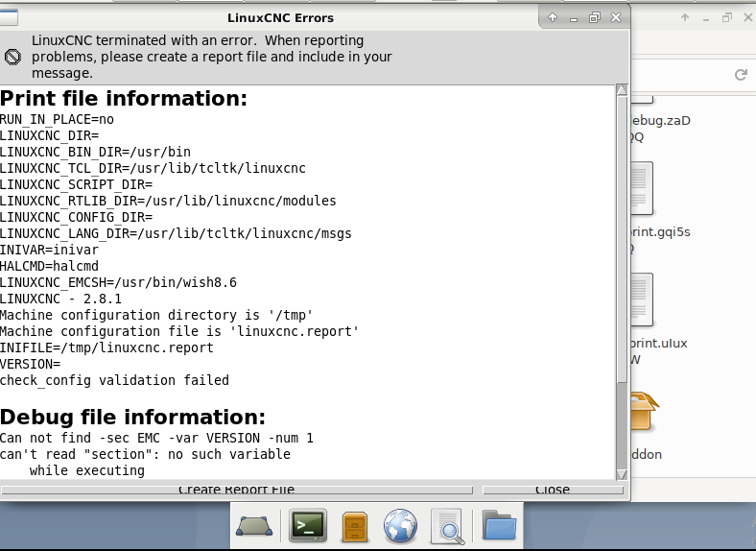Click the line 'can't read "section": no such variable'
Viewport: 756px width, 551px height.
[145, 454]
